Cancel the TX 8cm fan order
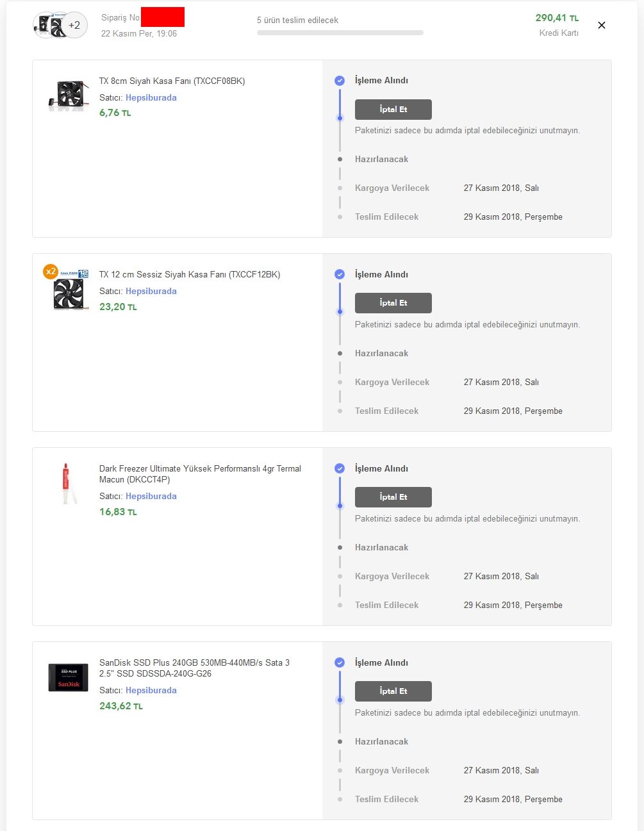This screenshot has width=644, height=831. point(393,110)
